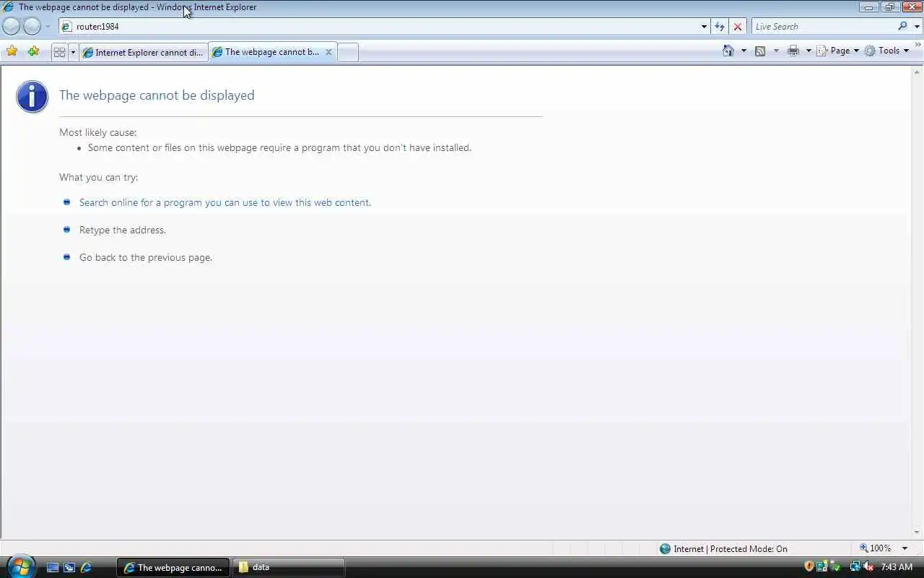Click the page icon in address bar
The image size is (924, 578).
tap(66, 27)
